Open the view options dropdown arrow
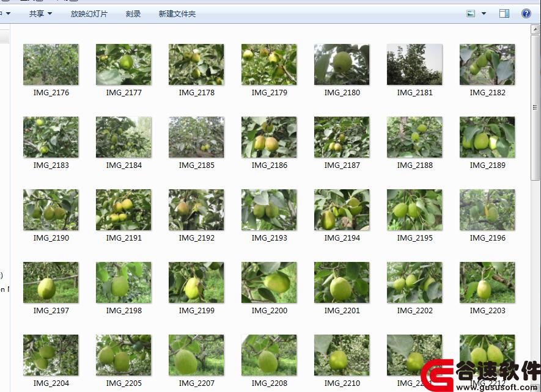This screenshot has width=541, height=392. pos(484,14)
